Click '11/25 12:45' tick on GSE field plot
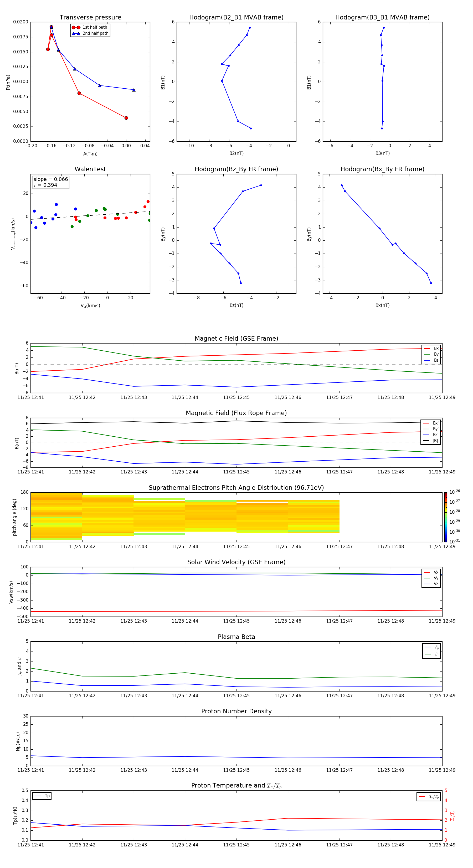The width and height of the screenshot is (473, 868). pos(236,398)
